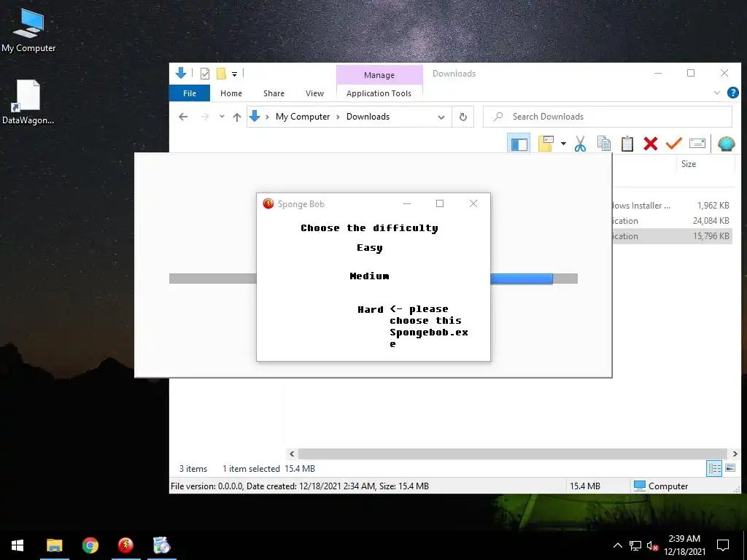This screenshot has width=747, height=560.
Task: Select the file row sized 24,084 KB
Action: [673, 220]
